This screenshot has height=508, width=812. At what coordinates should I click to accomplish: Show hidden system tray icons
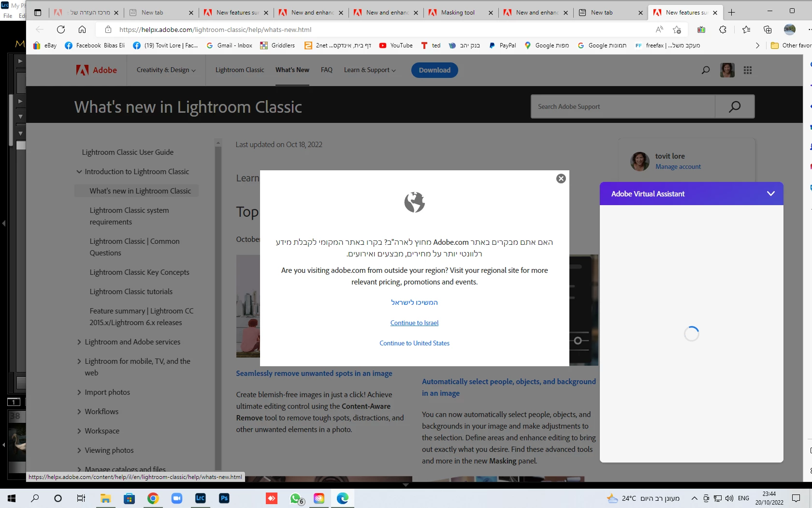coord(694,498)
